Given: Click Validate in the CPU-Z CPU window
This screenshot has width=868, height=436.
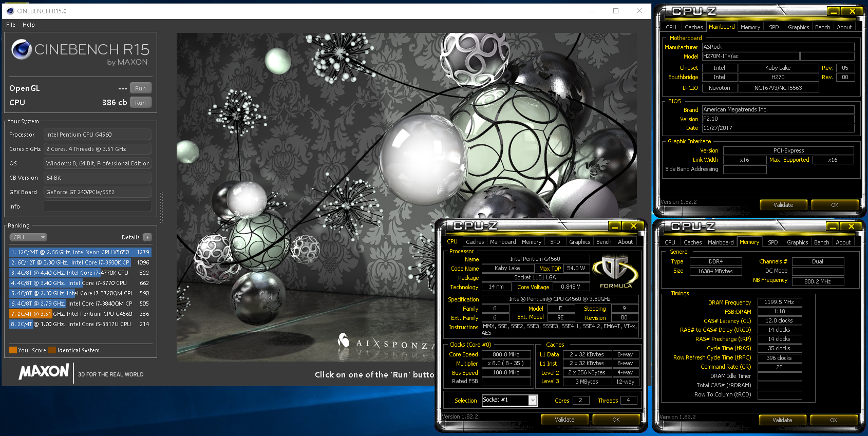Looking at the screenshot, I should click(564, 420).
